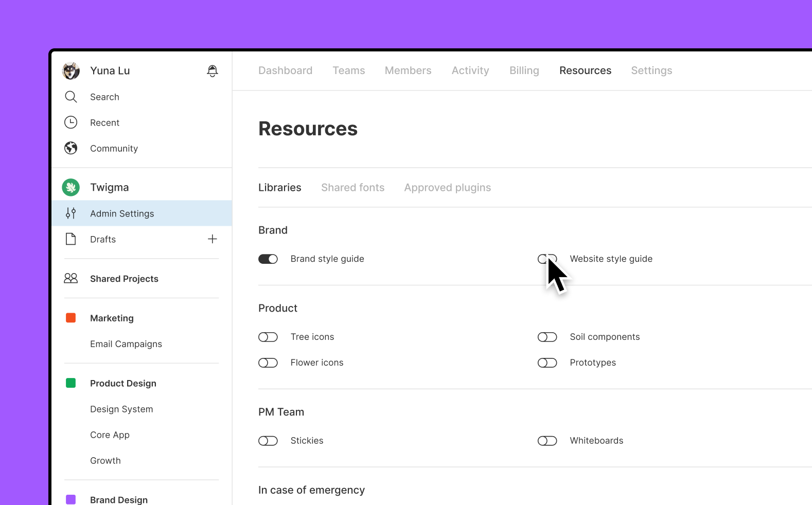Viewport: 812px width, 505px height.
Task: Open the Approved plugins sub-tab
Action: pyautogui.click(x=447, y=188)
